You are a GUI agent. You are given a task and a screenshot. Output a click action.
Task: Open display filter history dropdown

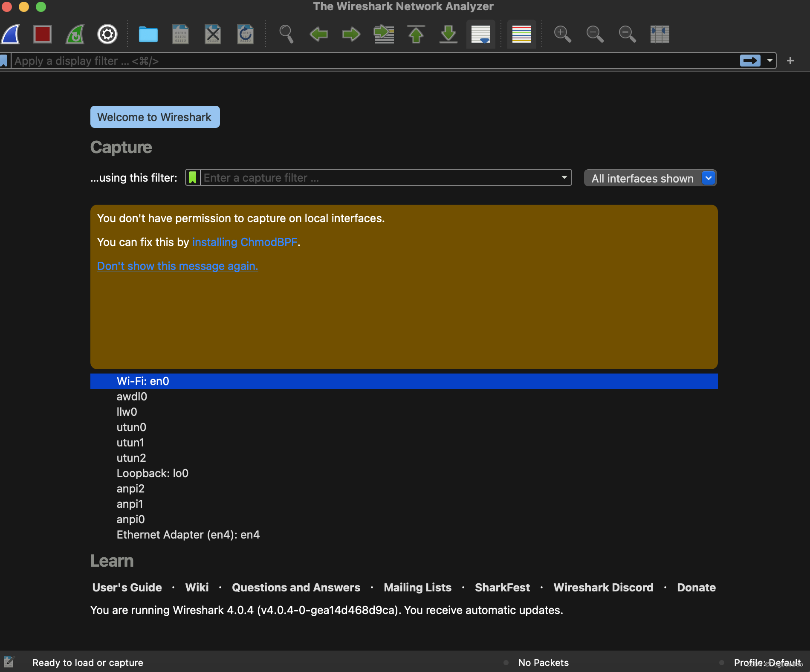pos(770,61)
